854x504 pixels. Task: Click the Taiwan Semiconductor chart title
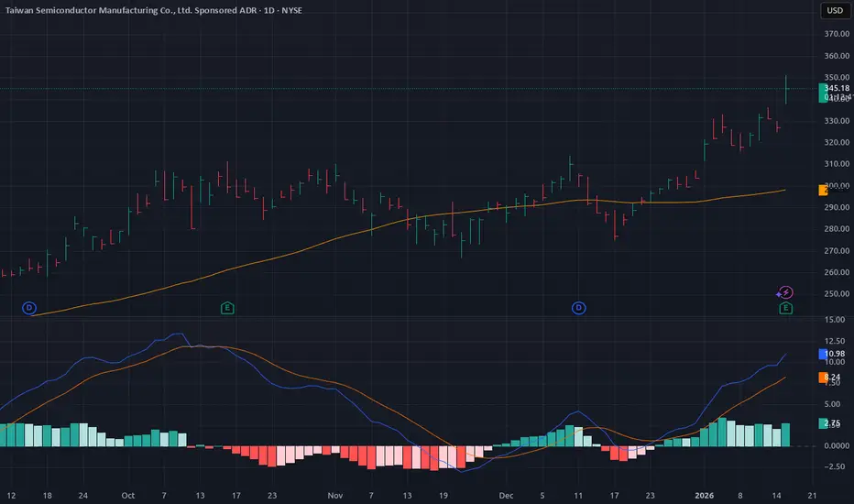154,10
